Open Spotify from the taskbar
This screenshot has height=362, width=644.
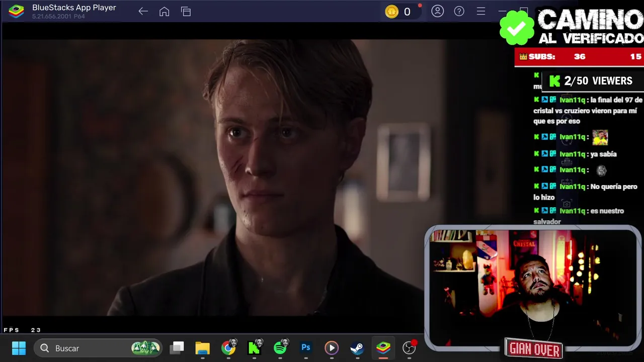coord(281,347)
